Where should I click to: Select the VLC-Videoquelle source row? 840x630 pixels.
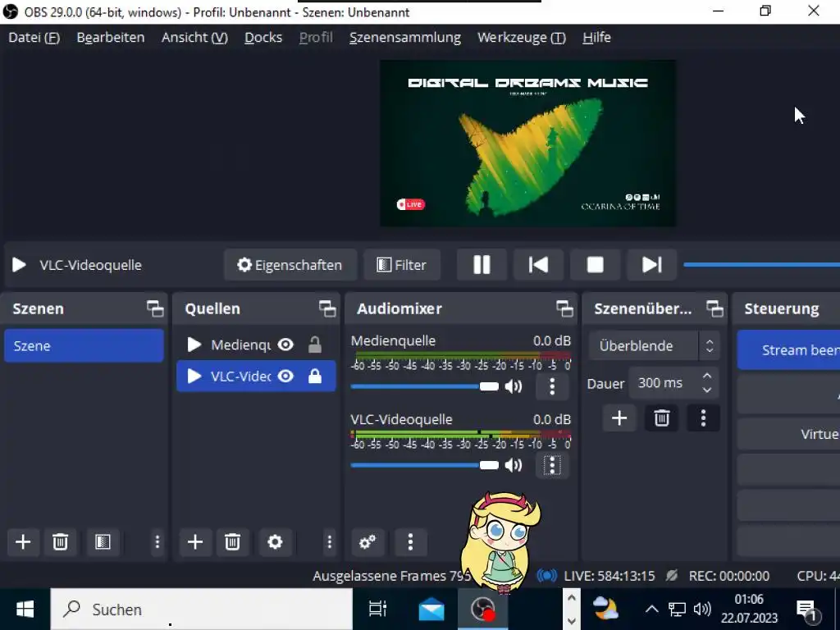click(x=256, y=376)
